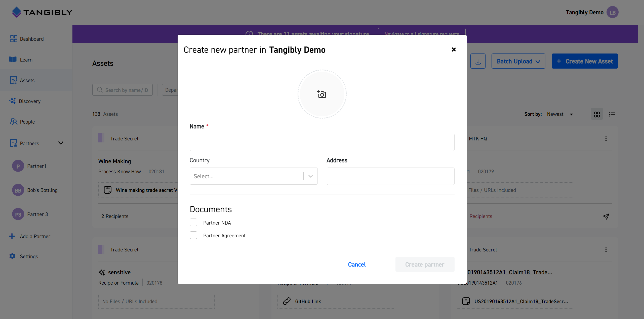Click the Settings gear icon
Image resolution: width=644 pixels, height=319 pixels.
click(x=12, y=256)
